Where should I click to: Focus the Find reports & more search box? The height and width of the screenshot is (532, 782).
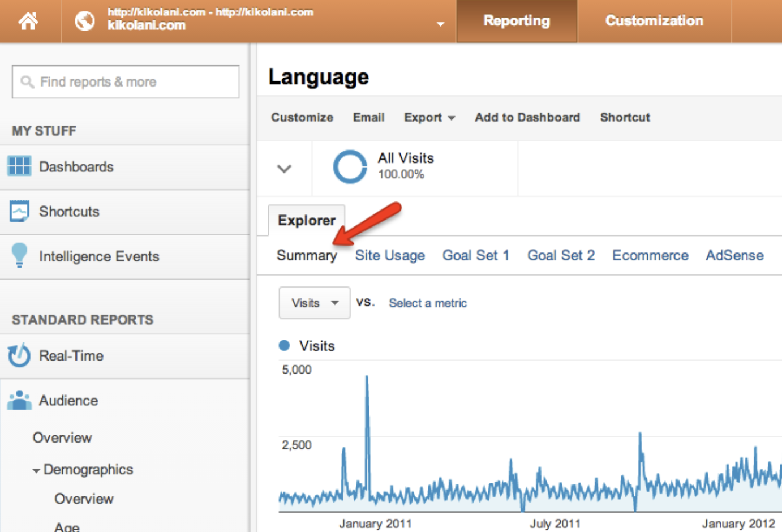pos(126,81)
